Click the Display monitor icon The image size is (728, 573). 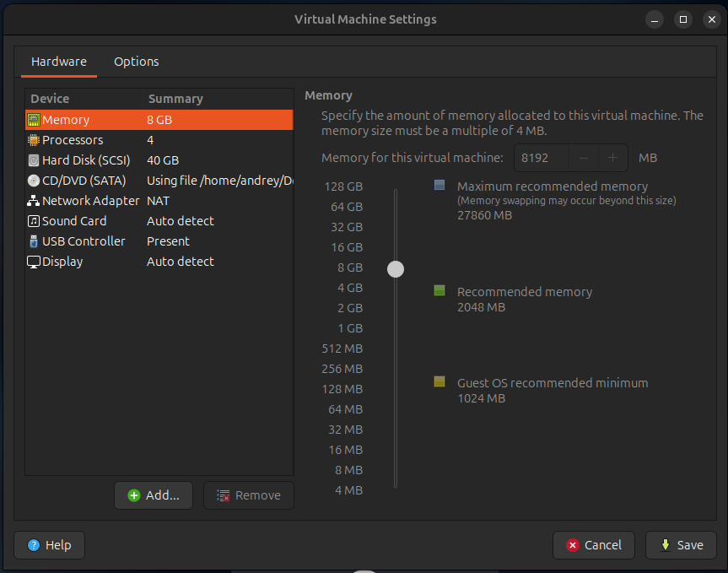tap(34, 262)
